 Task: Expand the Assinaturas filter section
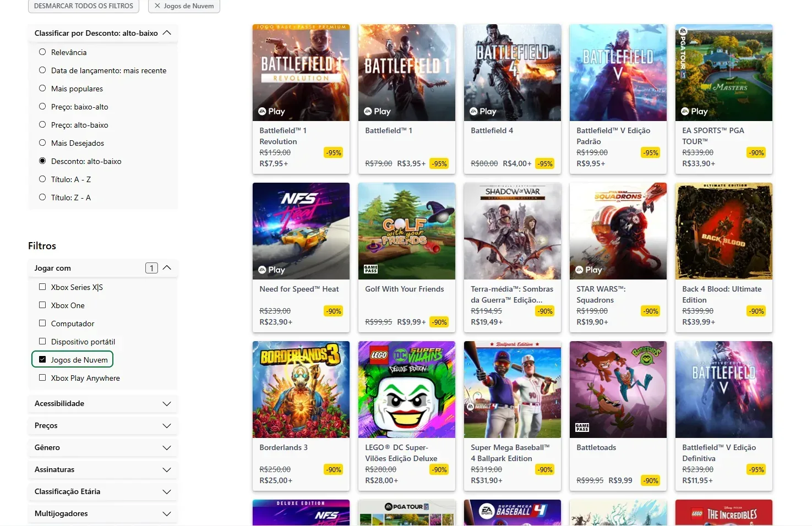click(x=103, y=469)
